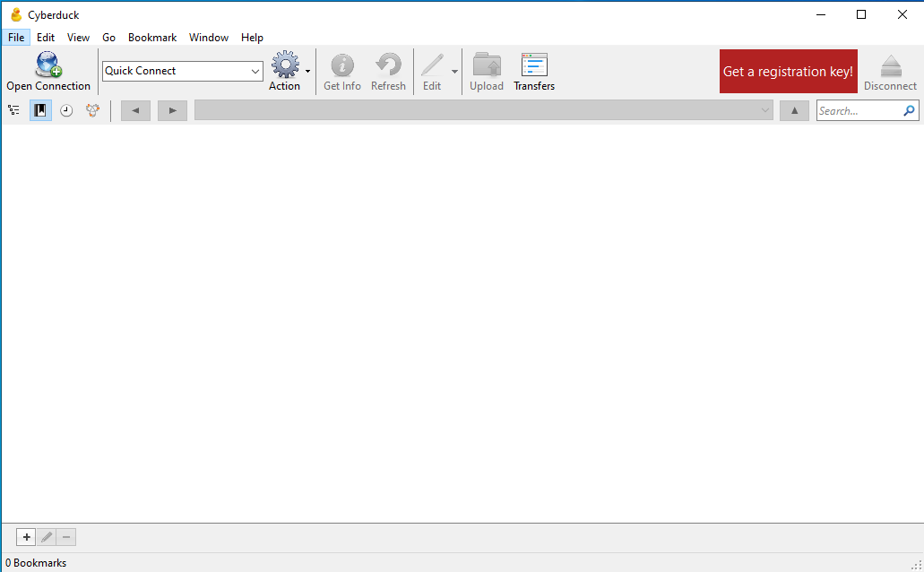
Task: Click the Disconnect eject icon
Action: [891, 65]
